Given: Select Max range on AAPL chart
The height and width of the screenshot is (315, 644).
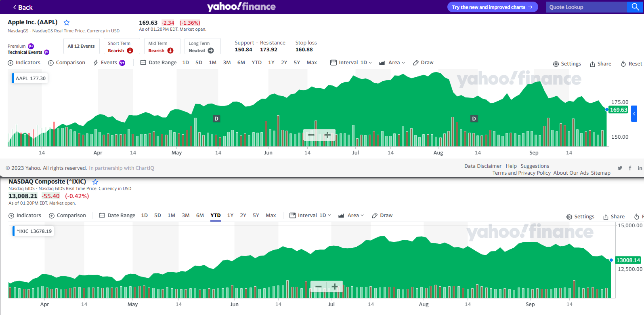Looking at the screenshot, I should [312, 63].
